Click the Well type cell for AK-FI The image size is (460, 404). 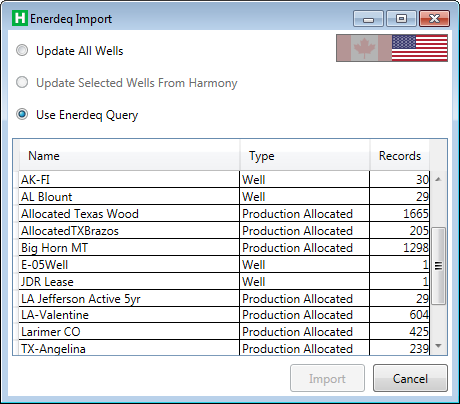[305, 179]
